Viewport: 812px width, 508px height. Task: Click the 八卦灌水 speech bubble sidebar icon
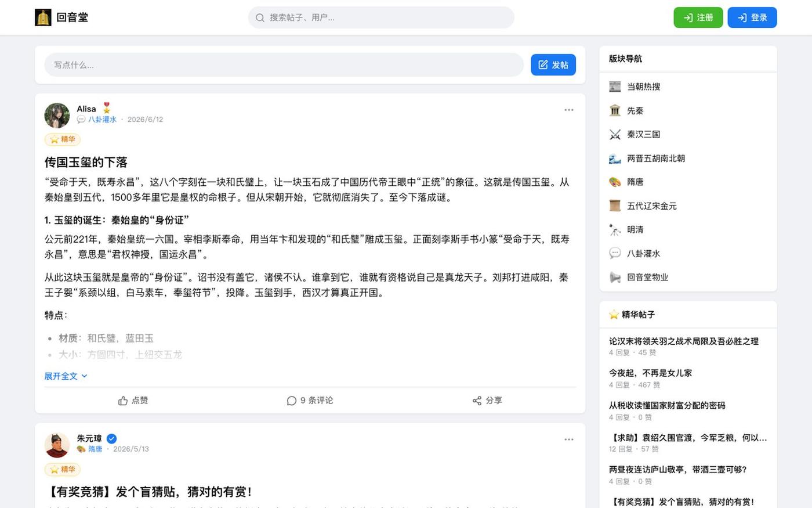(615, 253)
